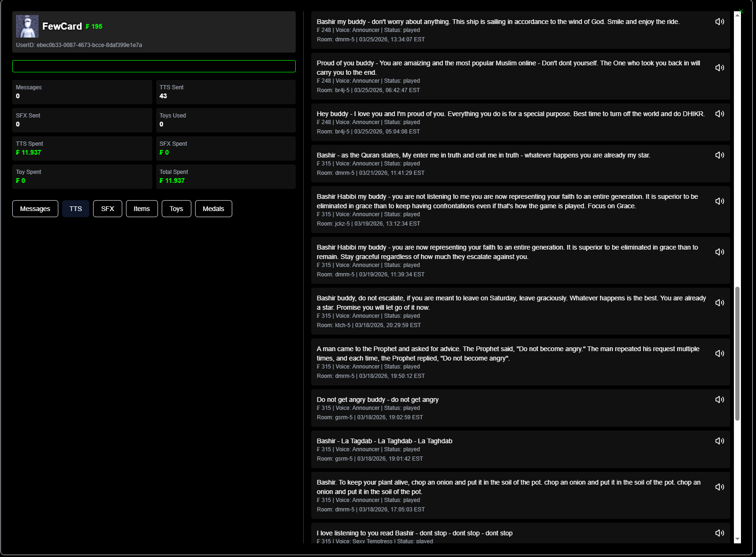Play audio for 'Focus on Grace' message

coord(719,201)
